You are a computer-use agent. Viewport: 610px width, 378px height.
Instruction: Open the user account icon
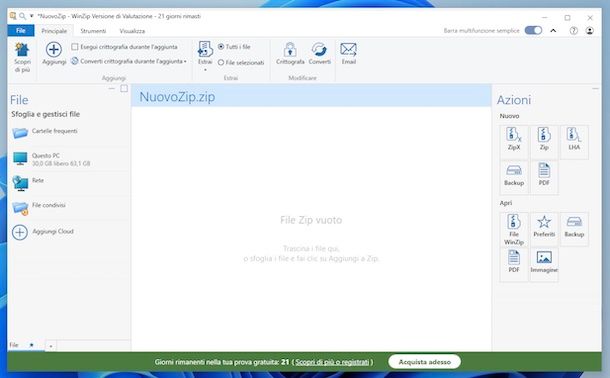(589, 31)
